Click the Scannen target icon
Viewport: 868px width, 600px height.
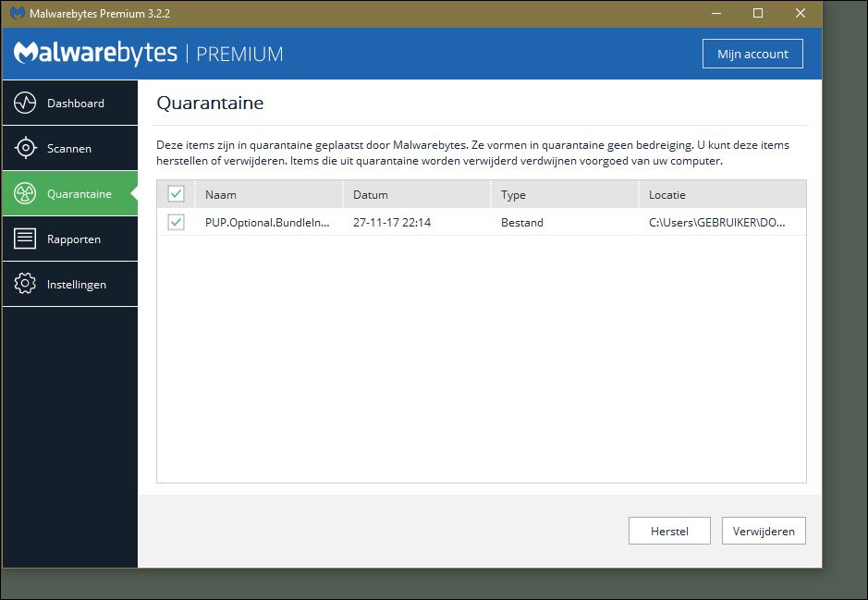coord(25,148)
